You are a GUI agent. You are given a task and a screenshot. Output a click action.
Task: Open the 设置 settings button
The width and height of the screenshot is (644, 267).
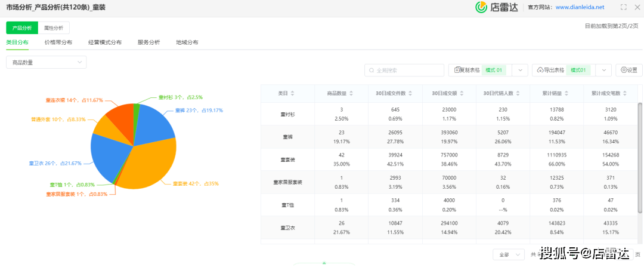[x=628, y=70]
